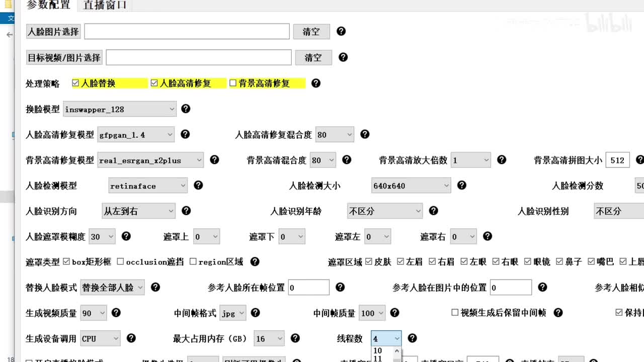Click help icon next to gfpgan_1.4 dropdown

[185, 134]
